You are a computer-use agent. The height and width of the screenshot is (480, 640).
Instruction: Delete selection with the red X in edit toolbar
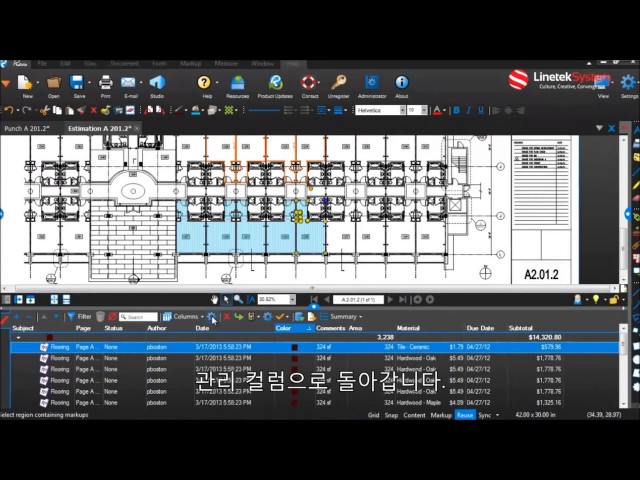(93, 110)
